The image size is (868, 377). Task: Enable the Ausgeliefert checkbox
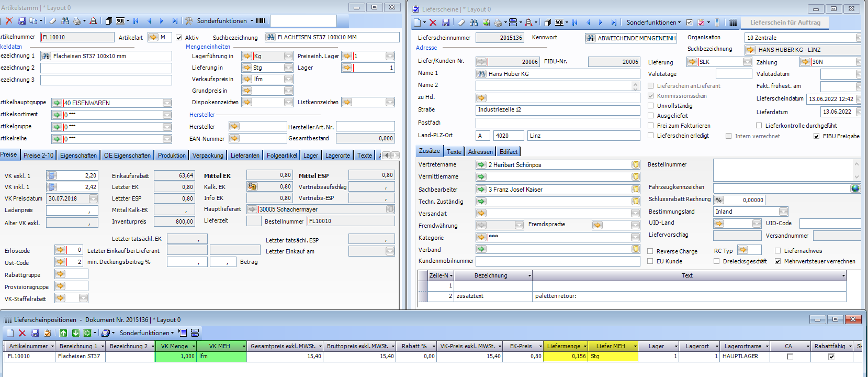point(651,116)
